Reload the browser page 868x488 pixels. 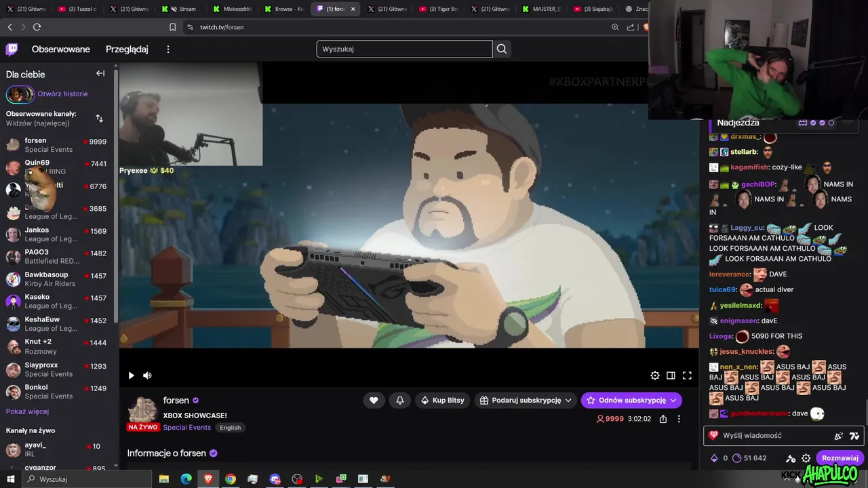tap(37, 27)
